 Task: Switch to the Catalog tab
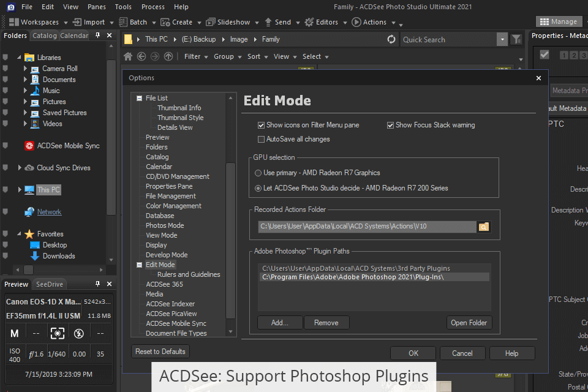pos(45,36)
